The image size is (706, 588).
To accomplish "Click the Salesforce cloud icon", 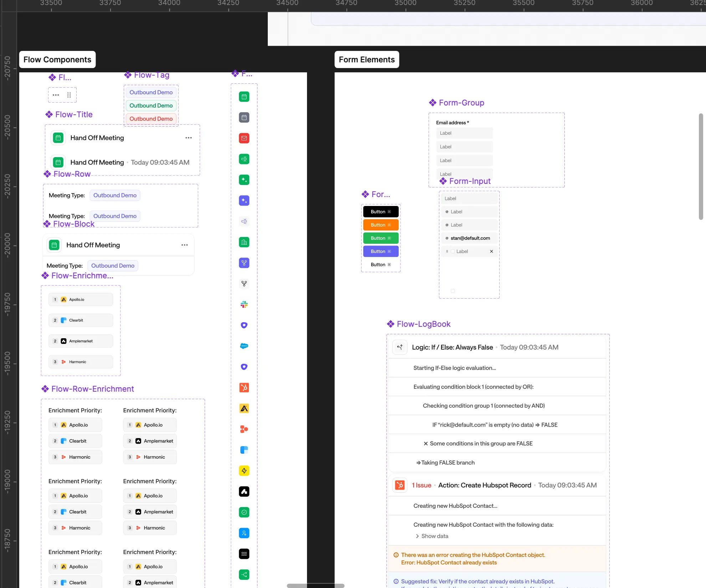I will [244, 346].
